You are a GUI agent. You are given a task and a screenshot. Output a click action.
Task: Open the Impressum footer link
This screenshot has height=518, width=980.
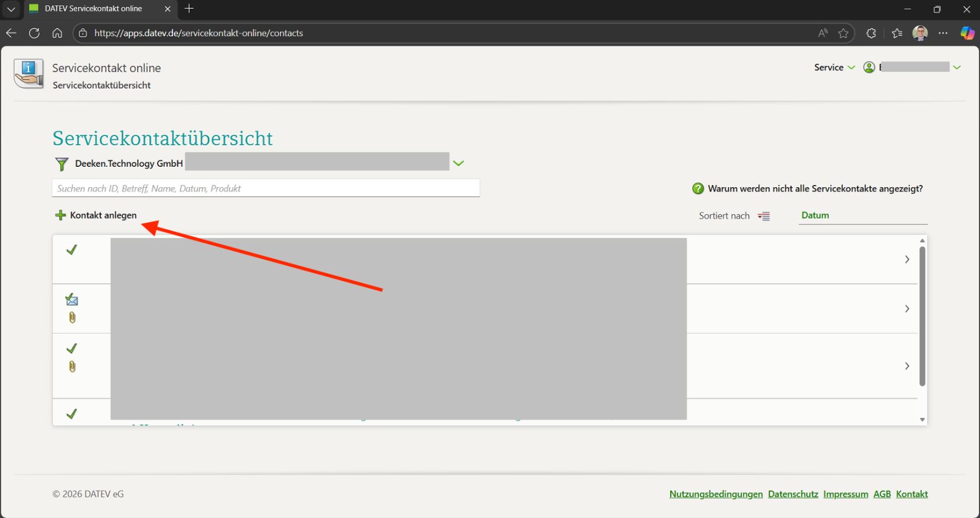(x=845, y=494)
